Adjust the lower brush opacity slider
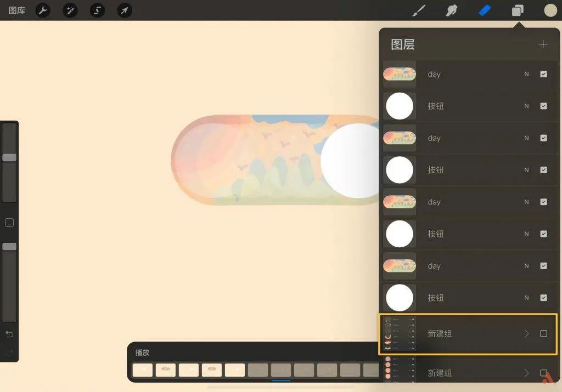The width and height of the screenshot is (562, 392). [9, 246]
